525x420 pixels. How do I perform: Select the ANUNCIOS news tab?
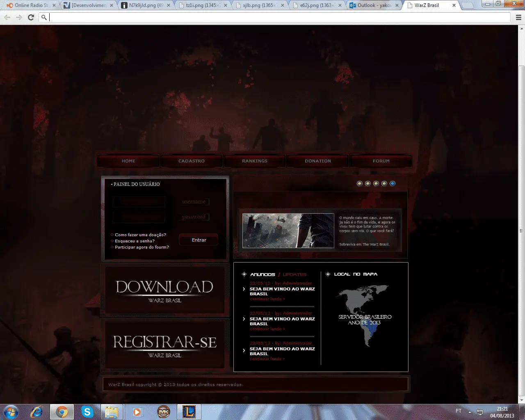click(262, 274)
